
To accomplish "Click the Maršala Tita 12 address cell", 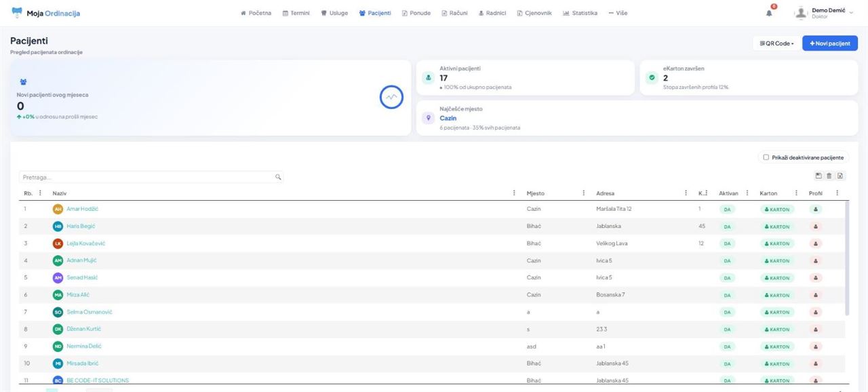I will (x=614, y=209).
